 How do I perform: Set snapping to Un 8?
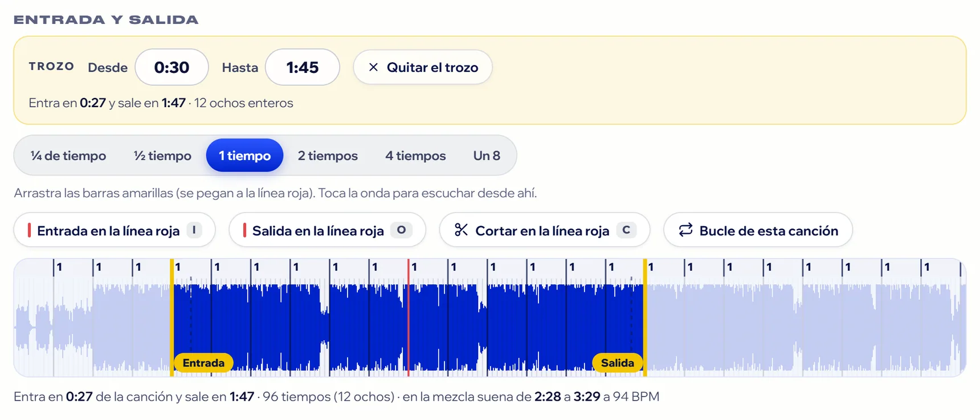pos(487,156)
